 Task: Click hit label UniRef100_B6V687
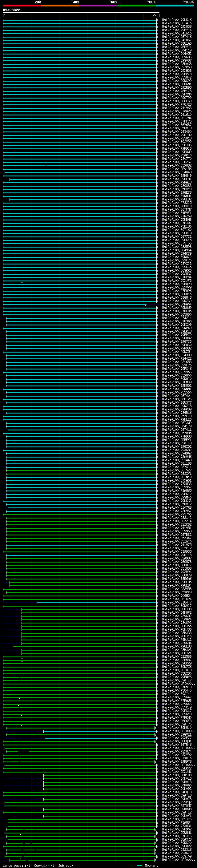176,125
